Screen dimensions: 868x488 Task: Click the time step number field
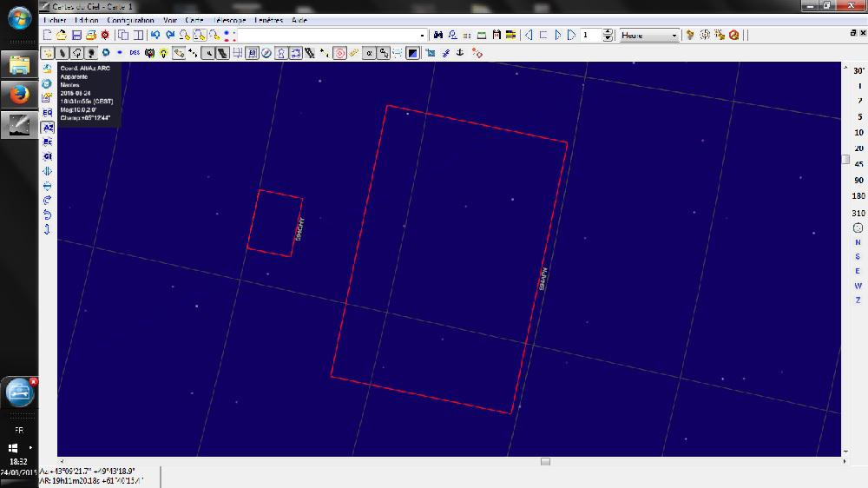click(x=590, y=35)
